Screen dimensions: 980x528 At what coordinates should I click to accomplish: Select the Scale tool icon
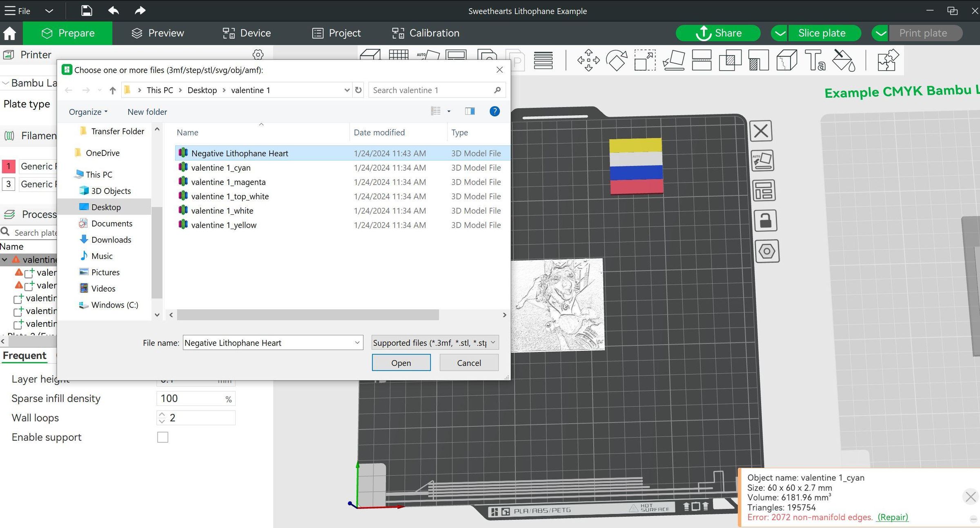coord(645,60)
